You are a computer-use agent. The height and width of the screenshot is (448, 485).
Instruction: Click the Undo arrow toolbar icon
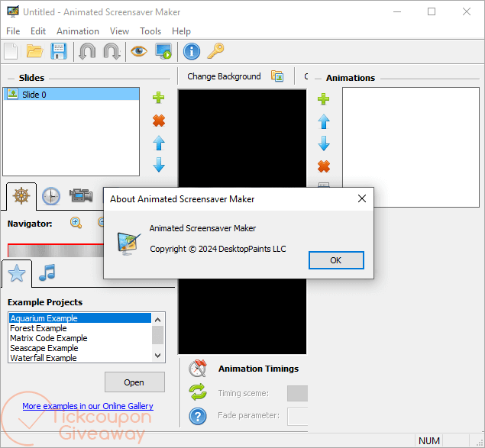point(87,51)
